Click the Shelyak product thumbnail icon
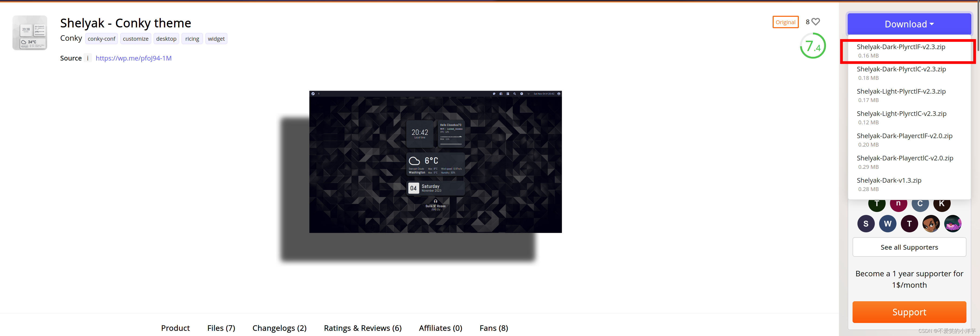This screenshot has width=980, height=336. [x=30, y=33]
